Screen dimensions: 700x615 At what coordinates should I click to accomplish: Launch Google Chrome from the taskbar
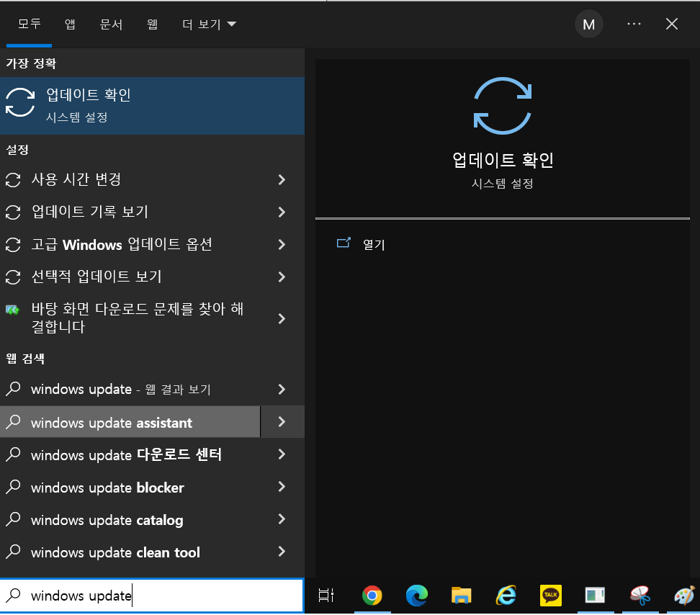[x=372, y=596]
